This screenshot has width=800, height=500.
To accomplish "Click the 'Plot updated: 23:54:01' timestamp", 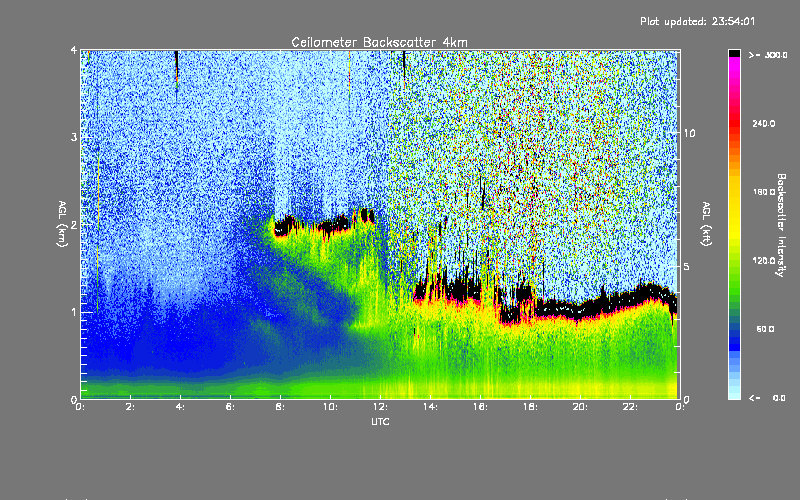I will tap(697, 21).
